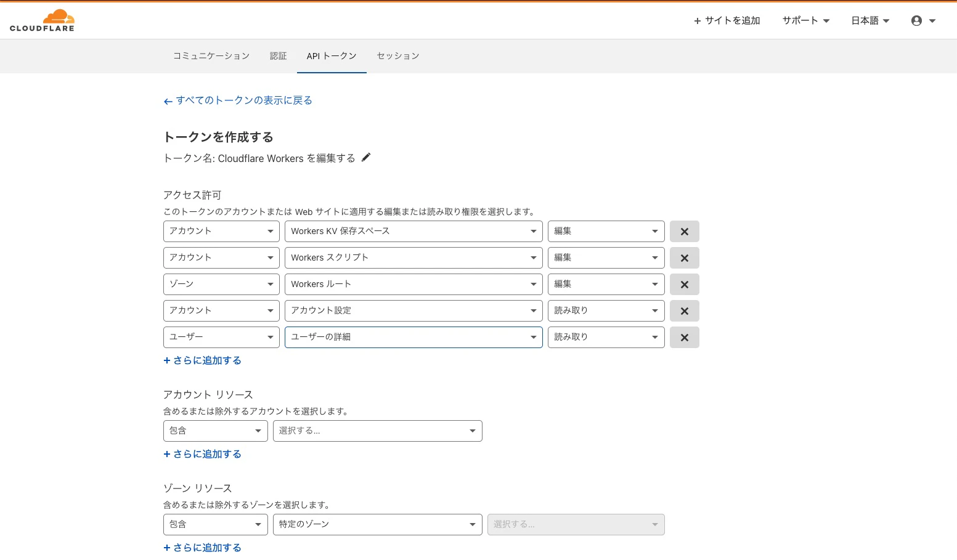This screenshot has height=560, width=957.
Task: Change access level of アカウント設定 row
Action: (606, 311)
